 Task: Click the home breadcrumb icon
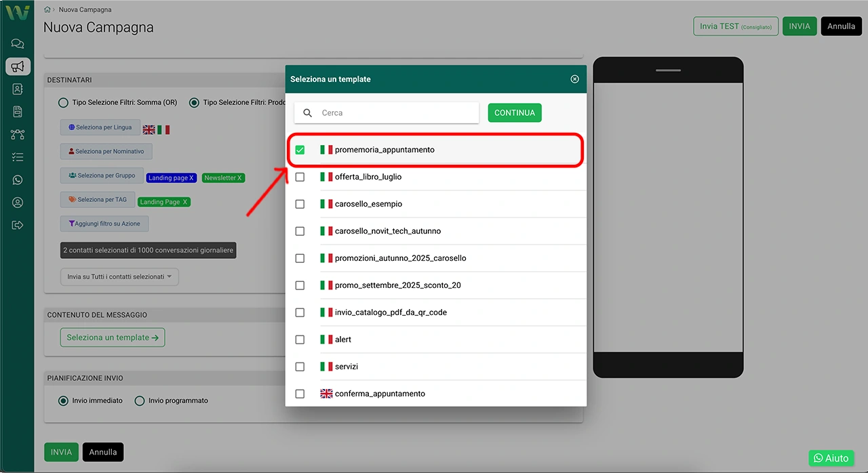tap(47, 9)
